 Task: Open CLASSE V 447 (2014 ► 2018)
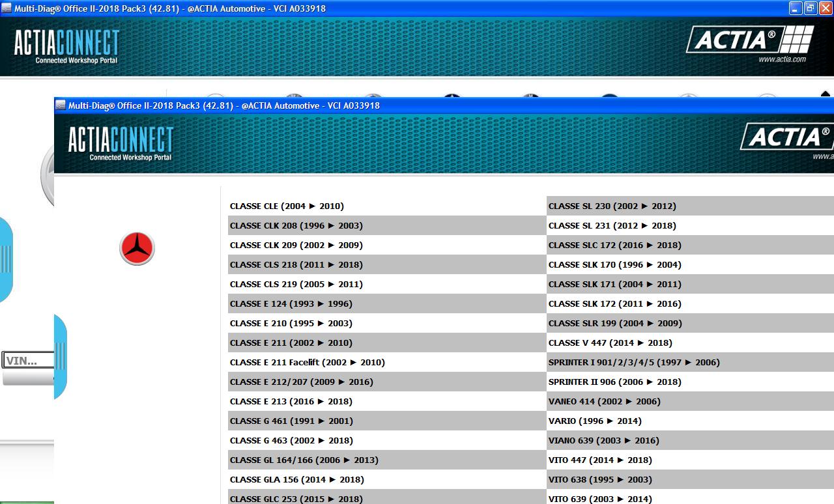[x=691, y=343]
